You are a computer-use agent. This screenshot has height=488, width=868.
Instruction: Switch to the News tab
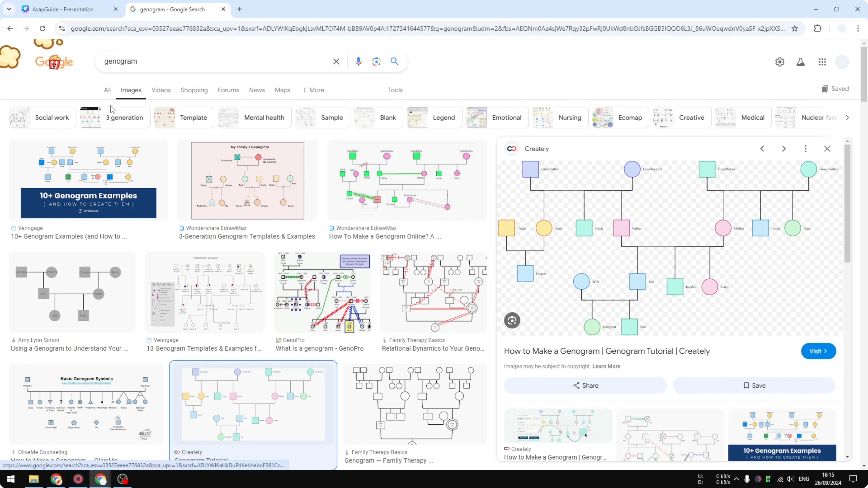point(257,90)
